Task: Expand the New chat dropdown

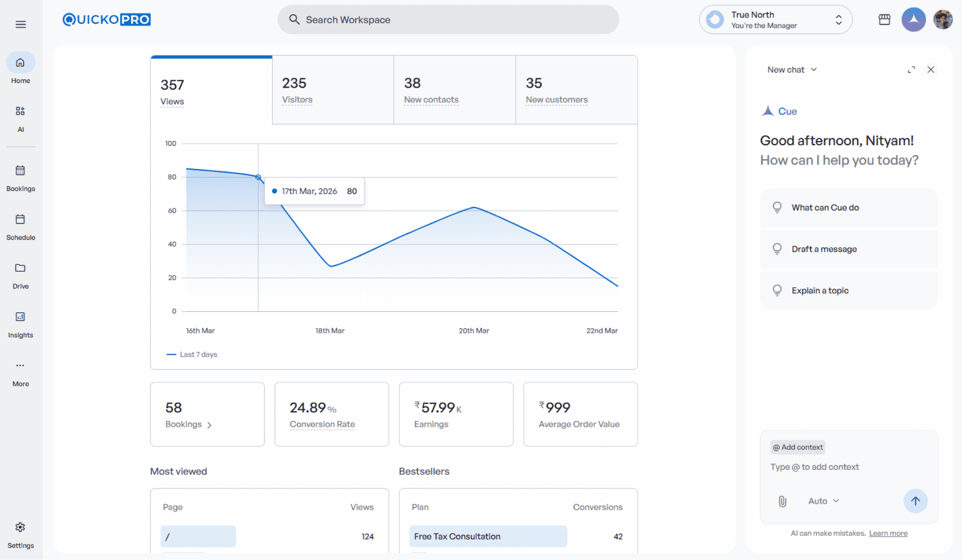Action: [x=791, y=69]
